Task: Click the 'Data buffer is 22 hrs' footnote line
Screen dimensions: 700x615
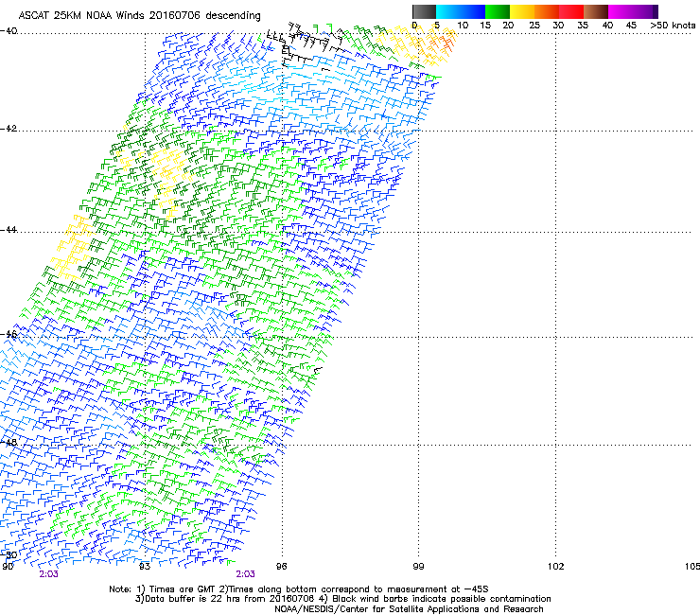Action: point(342,599)
